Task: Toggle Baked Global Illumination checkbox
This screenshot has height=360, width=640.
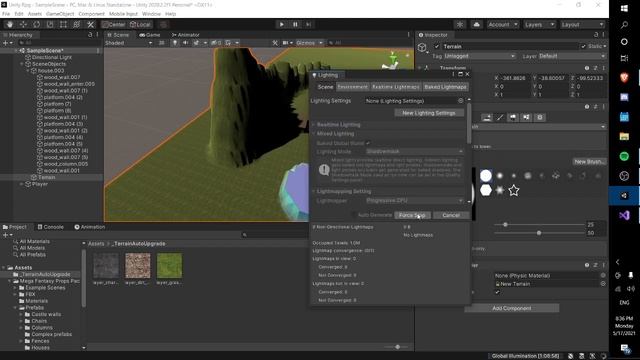Action: coord(368,143)
